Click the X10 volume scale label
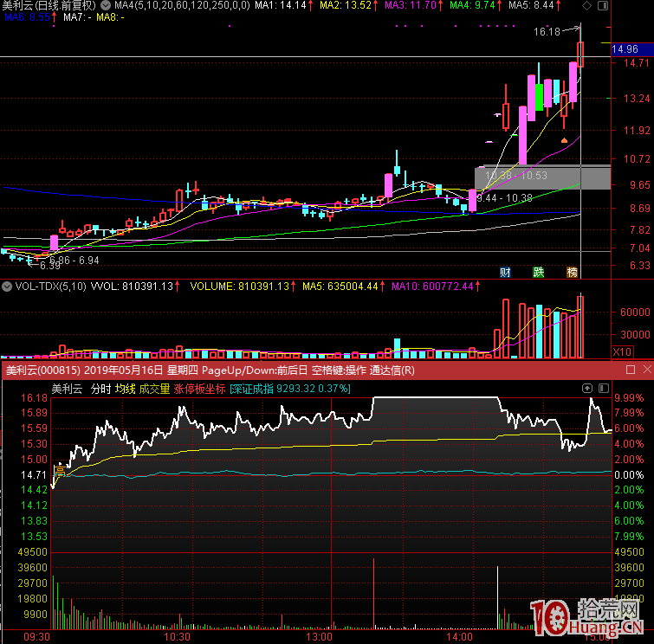Image resolution: width=654 pixels, height=644 pixels. pyautogui.click(x=622, y=351)
